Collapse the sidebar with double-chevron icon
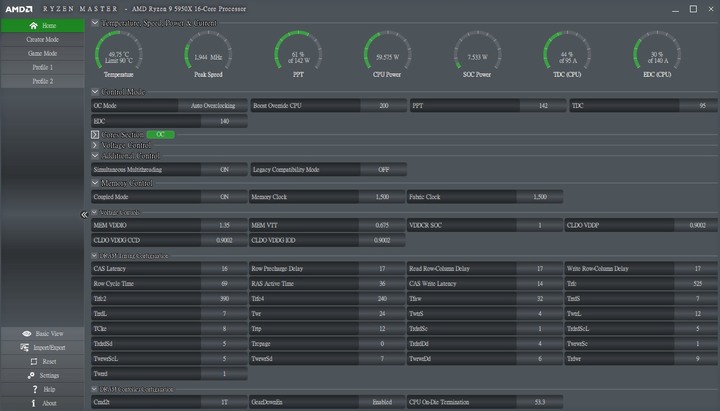The width and height of the screenshot is (720, 411). tap(84, 214)
